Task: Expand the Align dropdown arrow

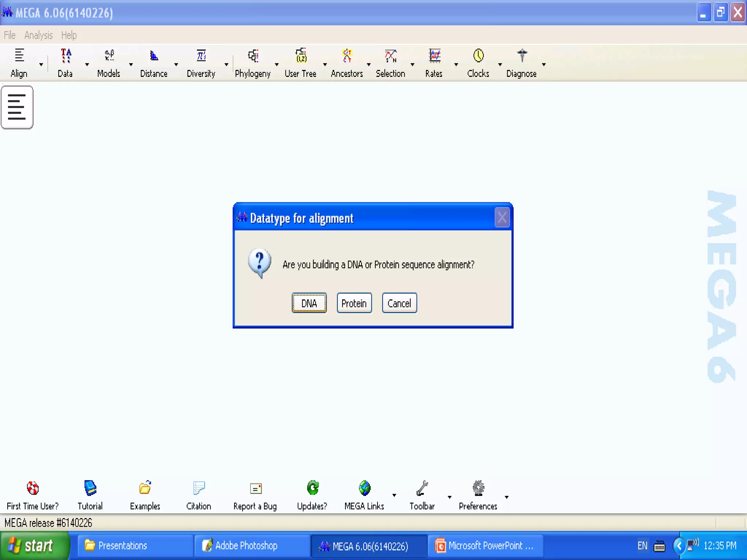Action: (41, 65)
